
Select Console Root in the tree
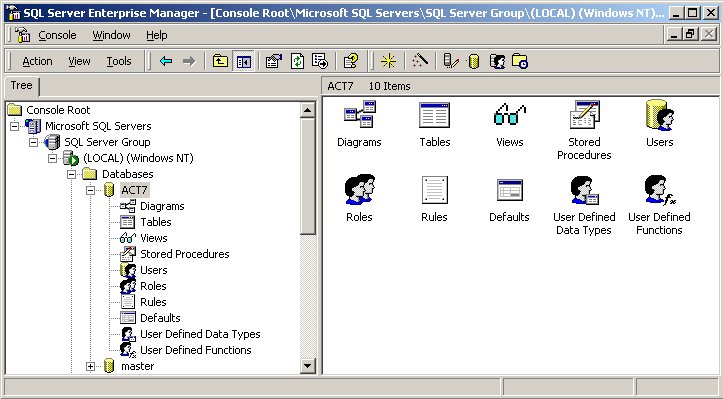tap(58, 110)
